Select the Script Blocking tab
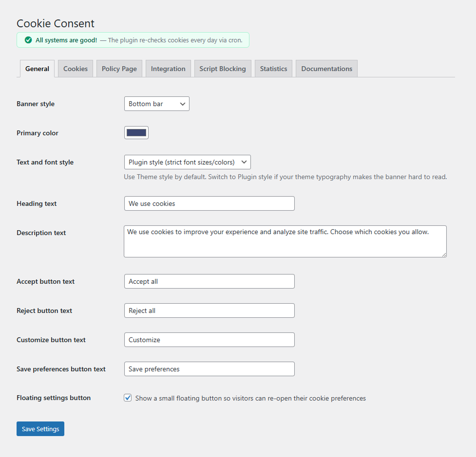Viewport: 476px width, 457px height. pos(223,68)
